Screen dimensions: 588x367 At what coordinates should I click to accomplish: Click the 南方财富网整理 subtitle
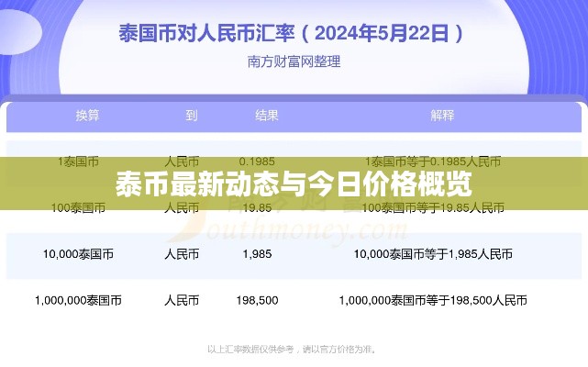294,61
